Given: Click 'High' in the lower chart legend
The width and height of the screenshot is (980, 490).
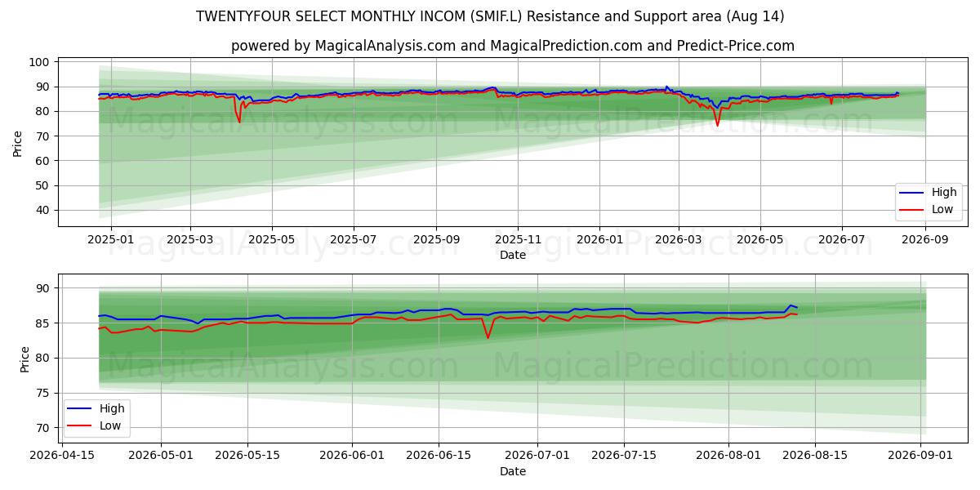Looking at the screenshot, I should (x=112, y=408).
